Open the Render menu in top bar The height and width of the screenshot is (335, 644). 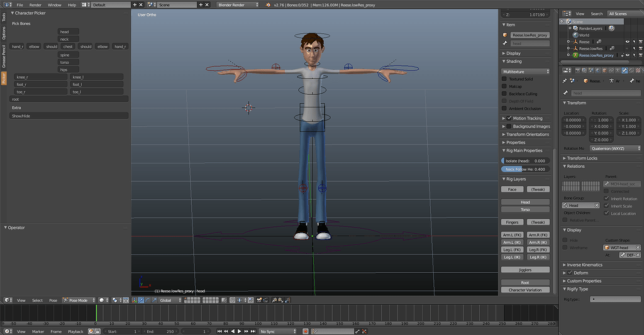(x=35, y=5)
